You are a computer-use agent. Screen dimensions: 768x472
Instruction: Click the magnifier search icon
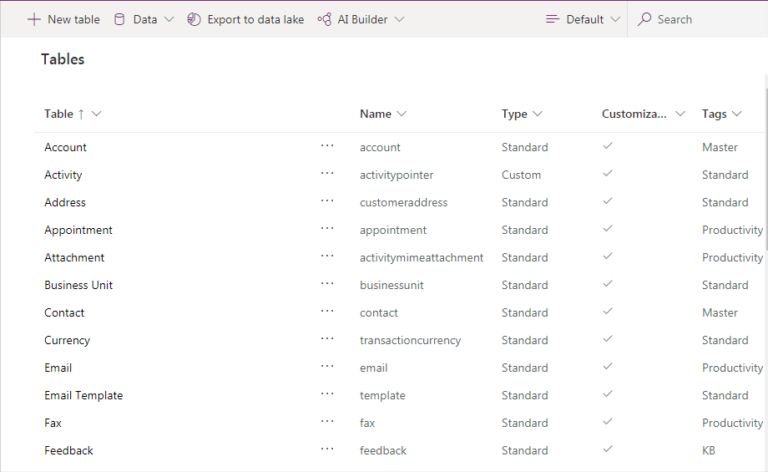[645, 19]
